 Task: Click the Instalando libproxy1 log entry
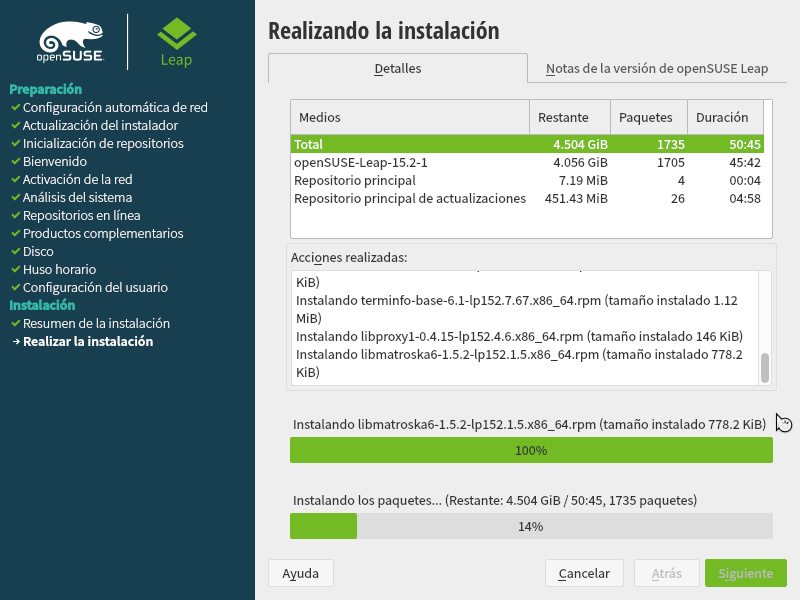pyautogui.click(x=519, y=336)
